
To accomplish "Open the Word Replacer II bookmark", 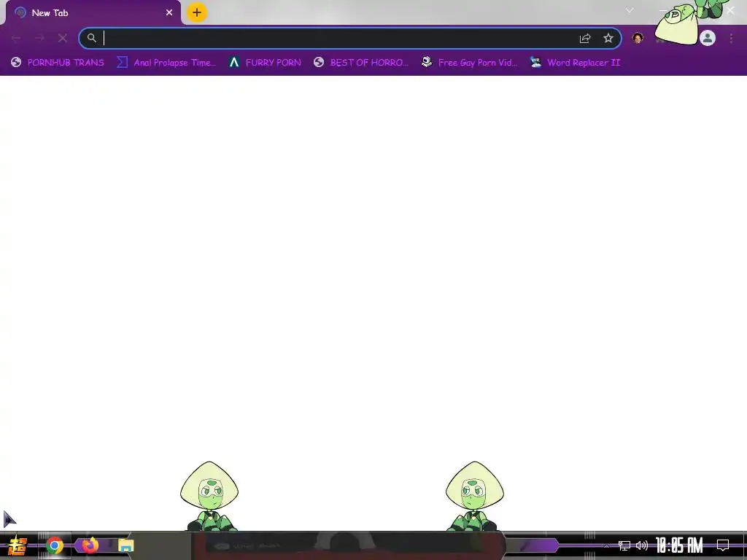I will (575, 63).
